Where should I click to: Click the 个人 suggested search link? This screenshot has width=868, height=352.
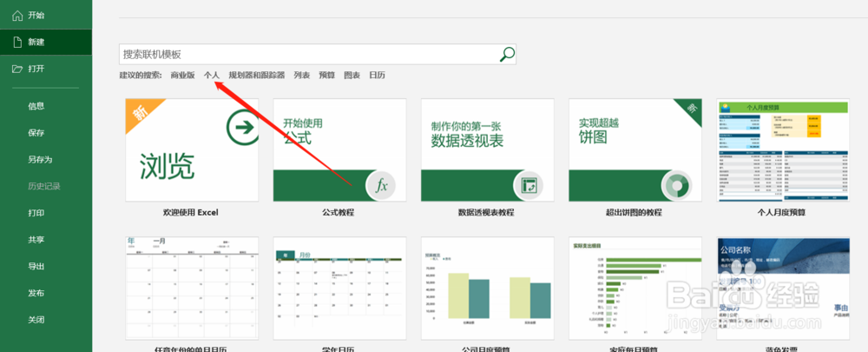(212, 75)
